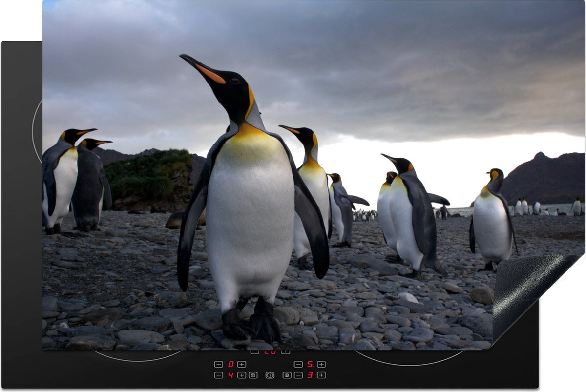The image size is (586, 392).
Task: Tap the red 3 power level display
Action: (310, 375)
